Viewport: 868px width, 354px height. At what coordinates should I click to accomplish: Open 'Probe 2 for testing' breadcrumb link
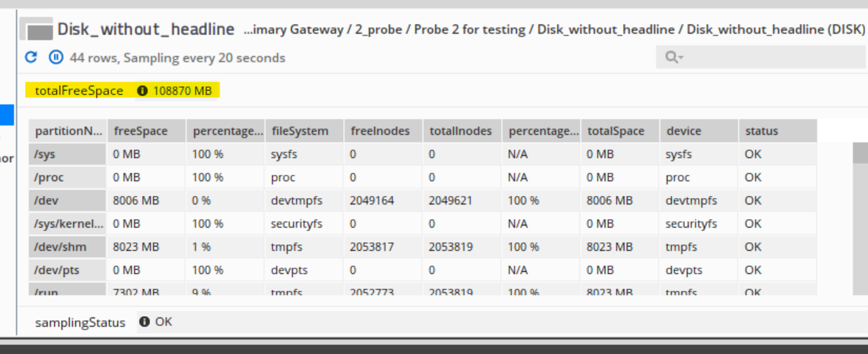(469, 29)
